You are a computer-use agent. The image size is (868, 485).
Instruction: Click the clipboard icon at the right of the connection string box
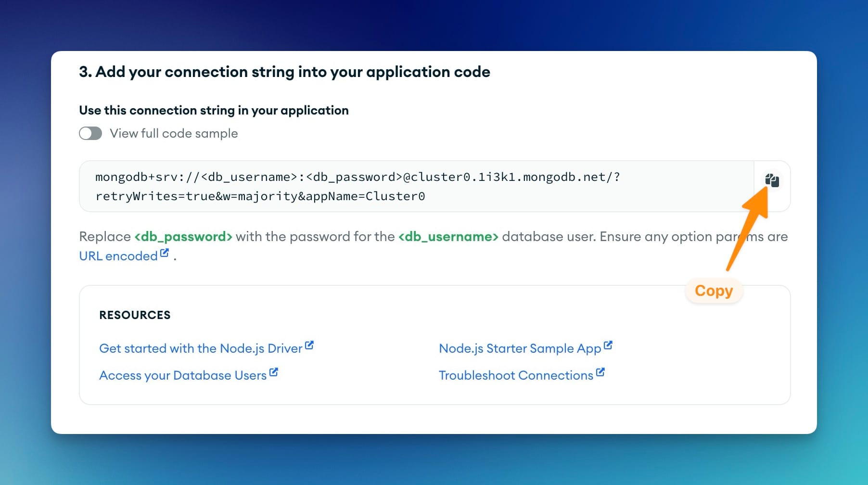(x=772, y=180)
